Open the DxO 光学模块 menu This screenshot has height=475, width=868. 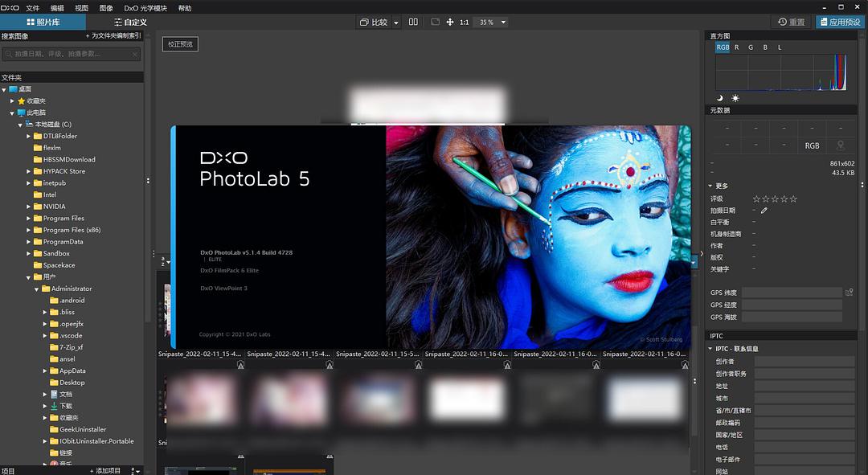click(145, 8)
